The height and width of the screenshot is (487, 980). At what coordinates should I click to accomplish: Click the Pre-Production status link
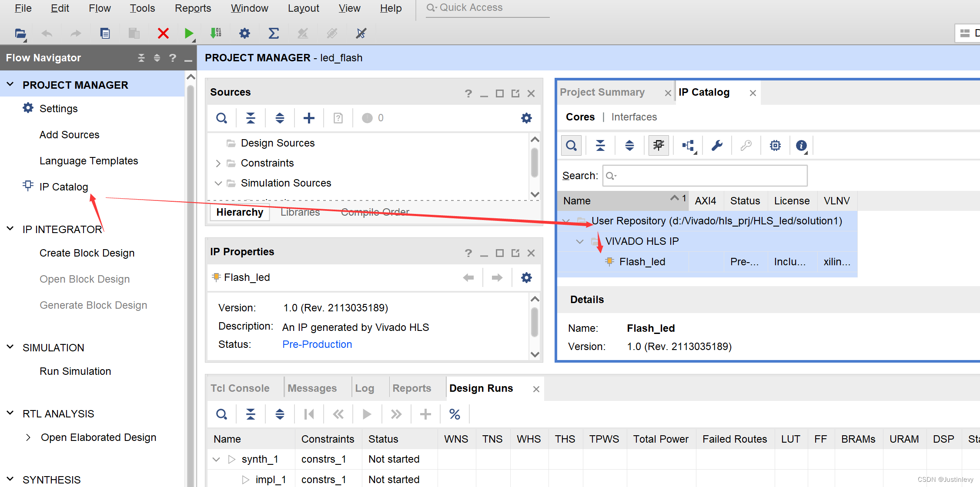[317, 344]
